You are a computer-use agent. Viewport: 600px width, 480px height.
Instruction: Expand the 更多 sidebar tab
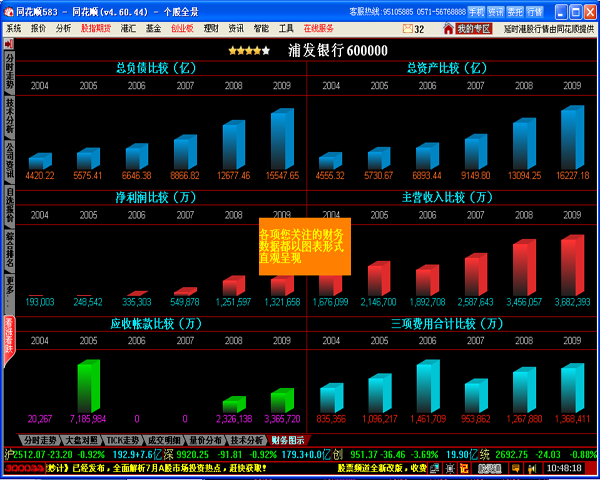point(9,293)
